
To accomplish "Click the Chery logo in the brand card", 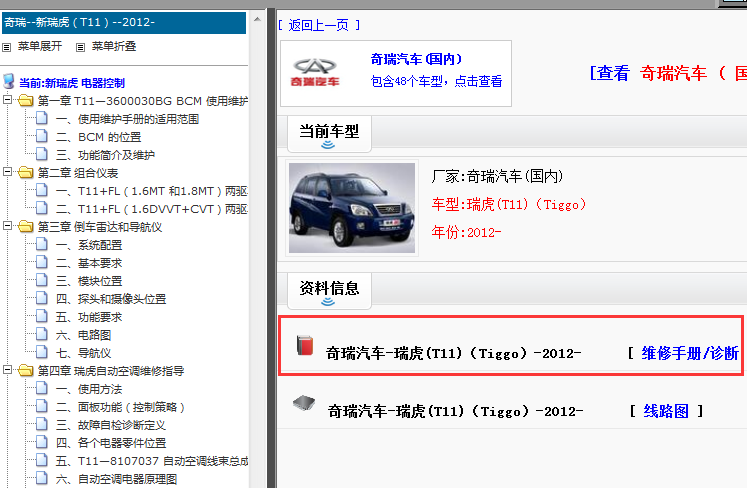I will pos(314,72).
